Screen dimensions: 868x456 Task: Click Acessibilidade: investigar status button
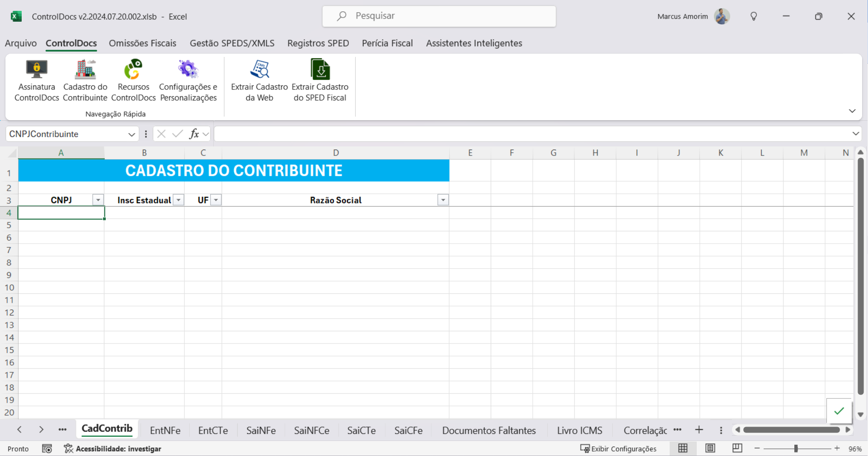coord(113,449)
